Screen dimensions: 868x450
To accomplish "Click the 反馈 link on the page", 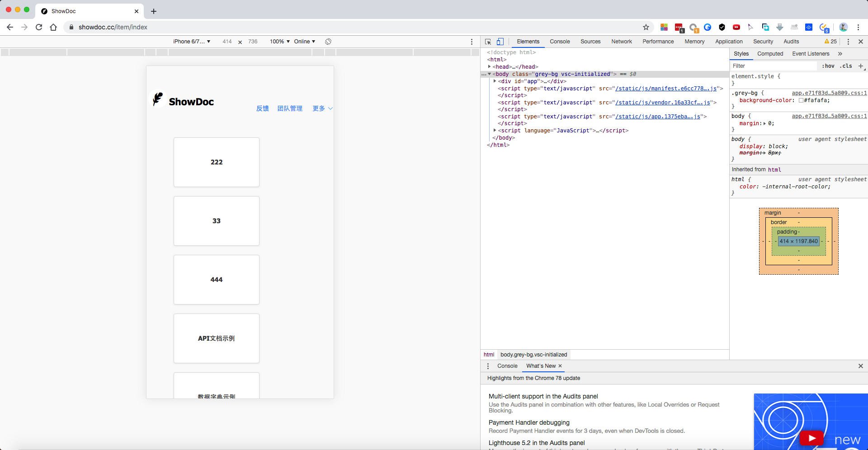I will point(262,108).
